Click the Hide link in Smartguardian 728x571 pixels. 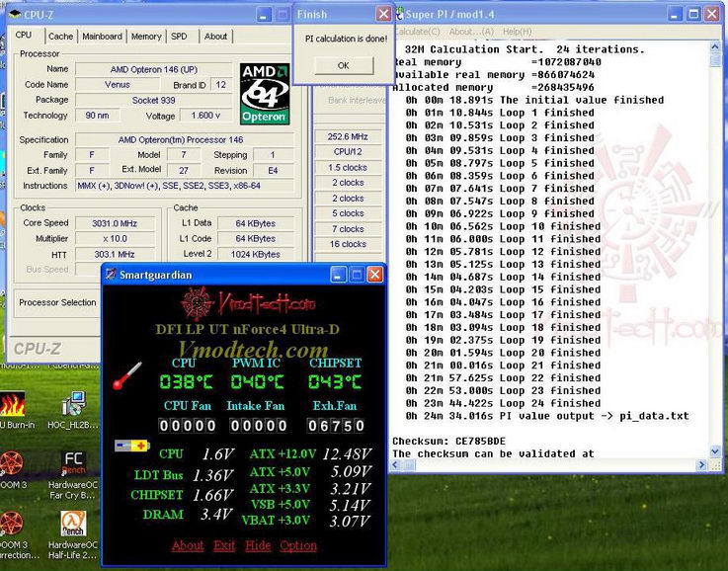258,545
